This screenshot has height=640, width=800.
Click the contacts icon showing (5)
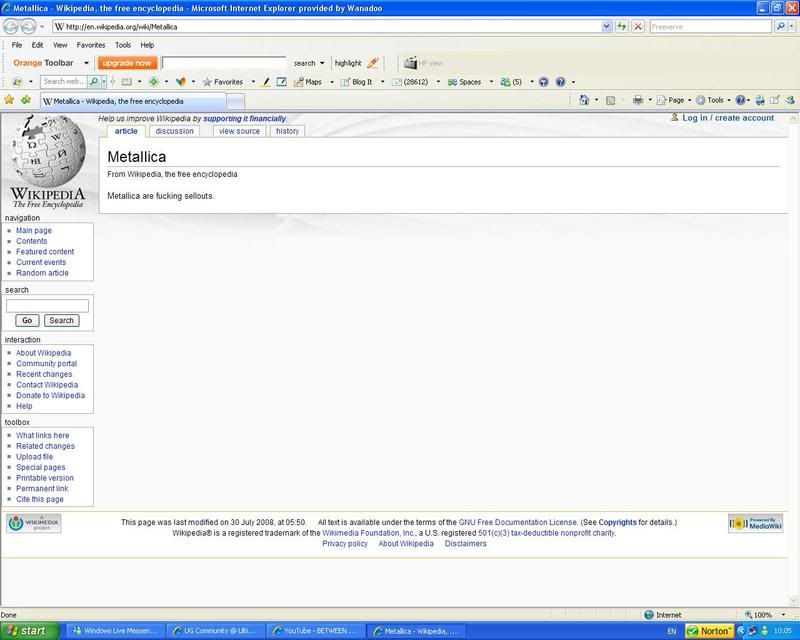[x=511, y=82]
